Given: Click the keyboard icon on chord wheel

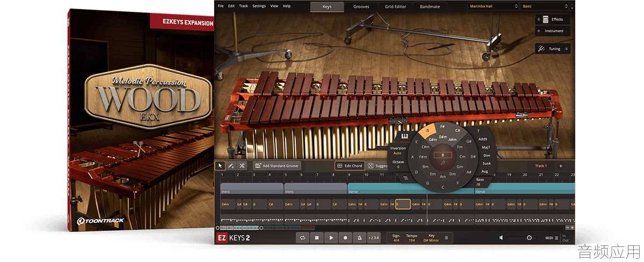Looking at the screenshot, I should [x=404, y=136].
